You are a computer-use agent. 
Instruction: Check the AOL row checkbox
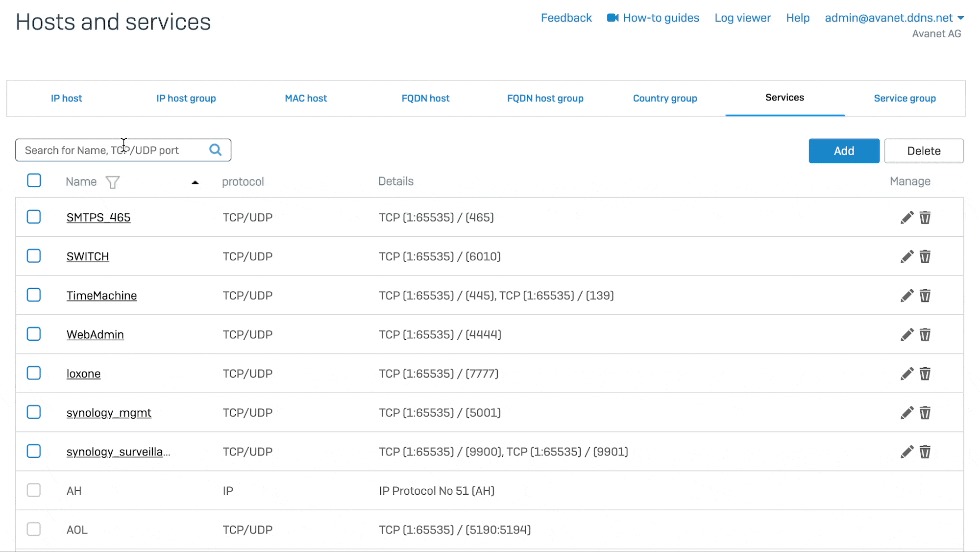point(34,529)
